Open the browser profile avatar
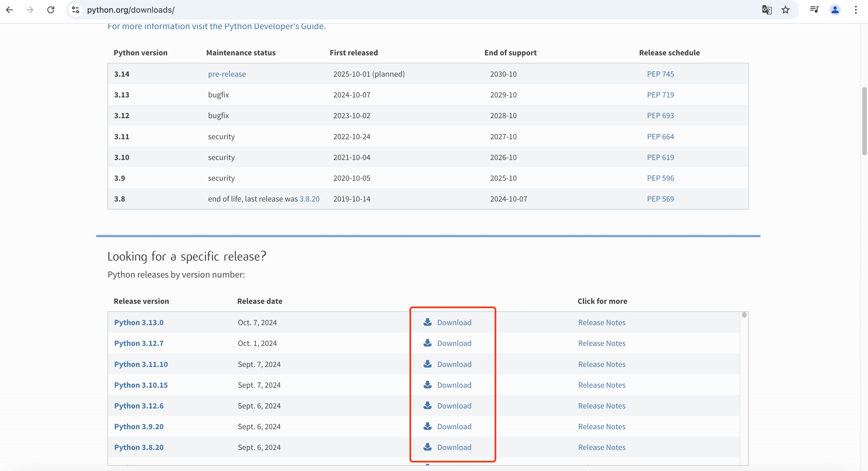Image resolution: width=868 pixels, height=471 pixels. [x=835, y=10]
